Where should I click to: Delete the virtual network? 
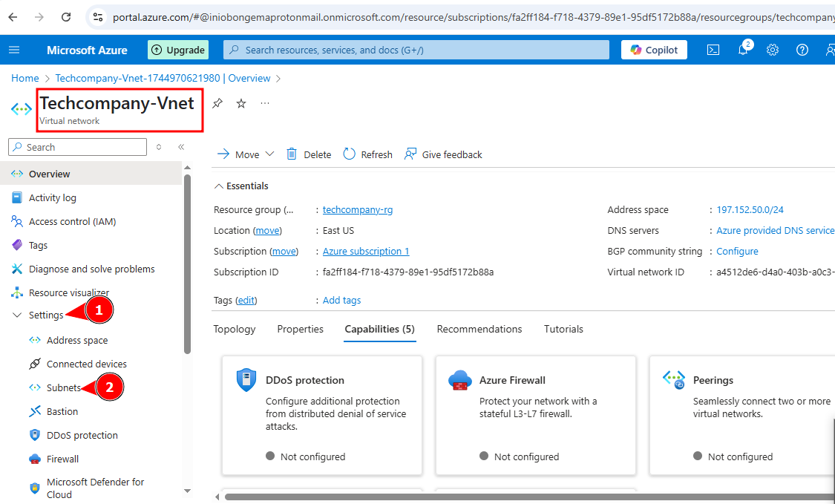[x=309, y=154]
